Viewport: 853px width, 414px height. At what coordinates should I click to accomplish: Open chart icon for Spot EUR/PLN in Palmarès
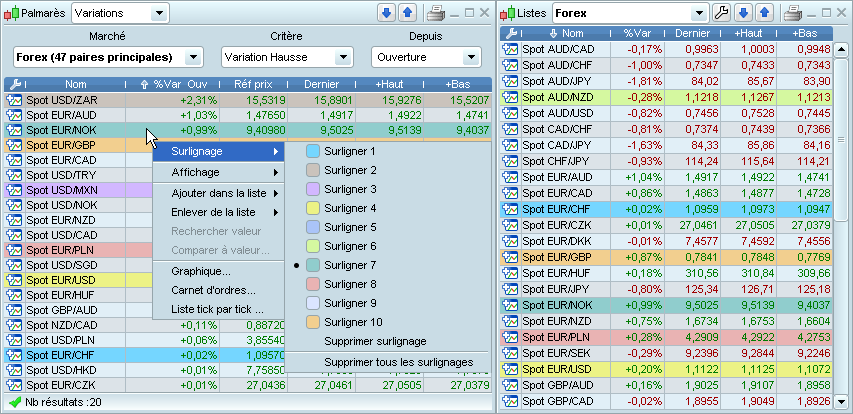15,250
